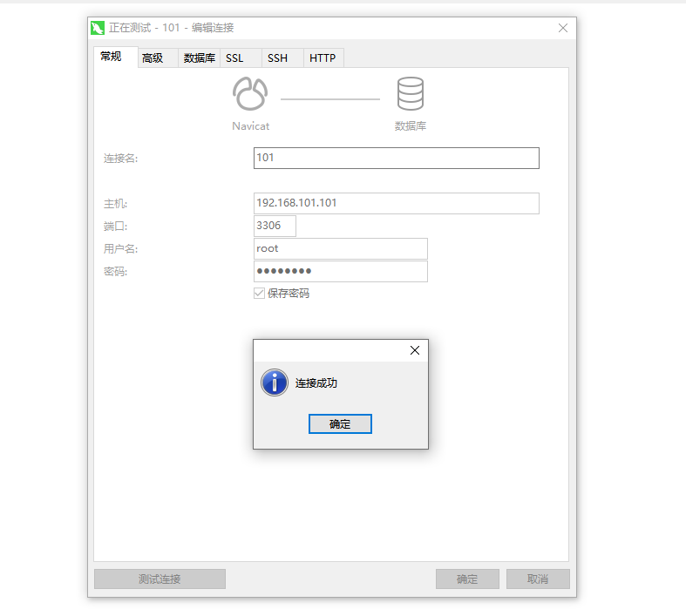Click the 端口 field showing 3306
Viewport: 686px width, 616px height.
(275, 226)
